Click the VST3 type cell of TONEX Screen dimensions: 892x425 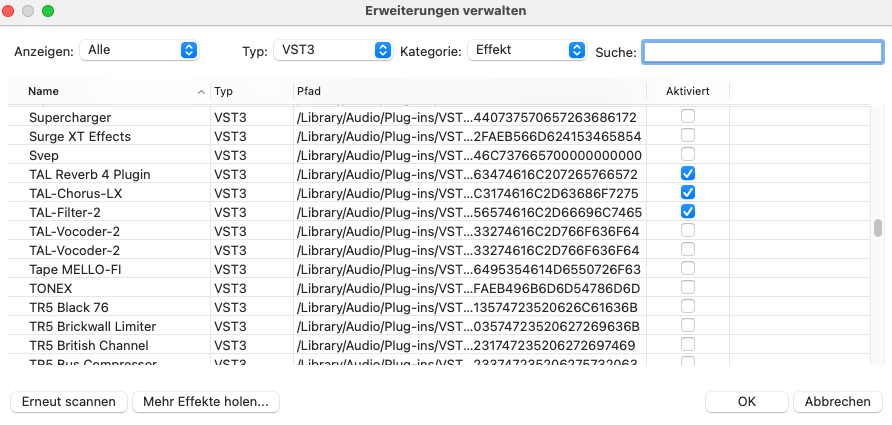tap(230, 288)
